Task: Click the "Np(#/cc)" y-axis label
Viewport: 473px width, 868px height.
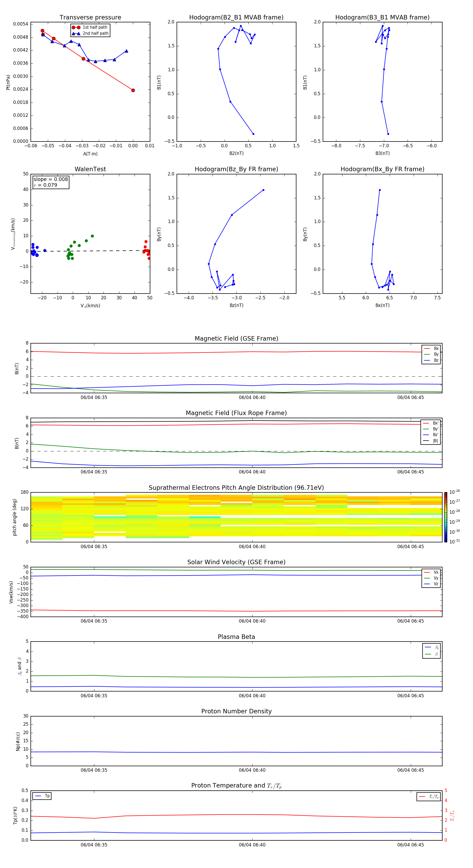Action: (x=18, y=741)
